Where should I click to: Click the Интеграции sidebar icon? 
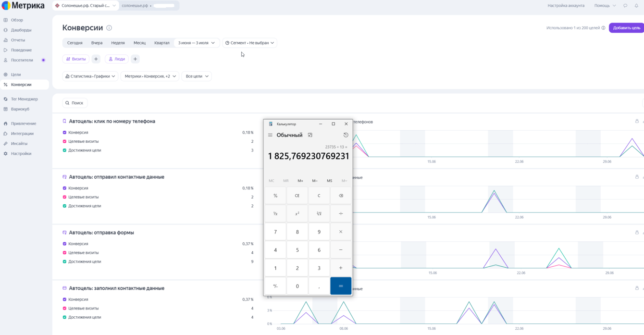[x=6, y=134]
